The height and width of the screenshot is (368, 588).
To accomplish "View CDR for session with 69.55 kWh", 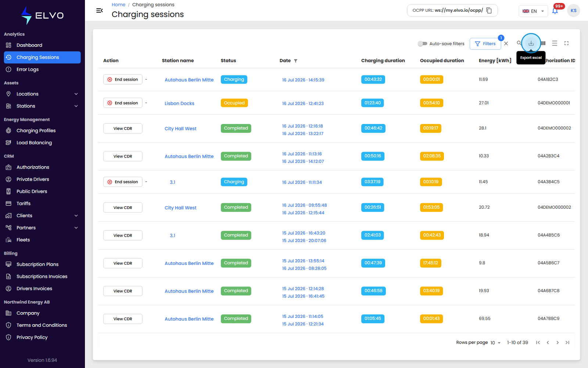I will [x=123, y=319].
